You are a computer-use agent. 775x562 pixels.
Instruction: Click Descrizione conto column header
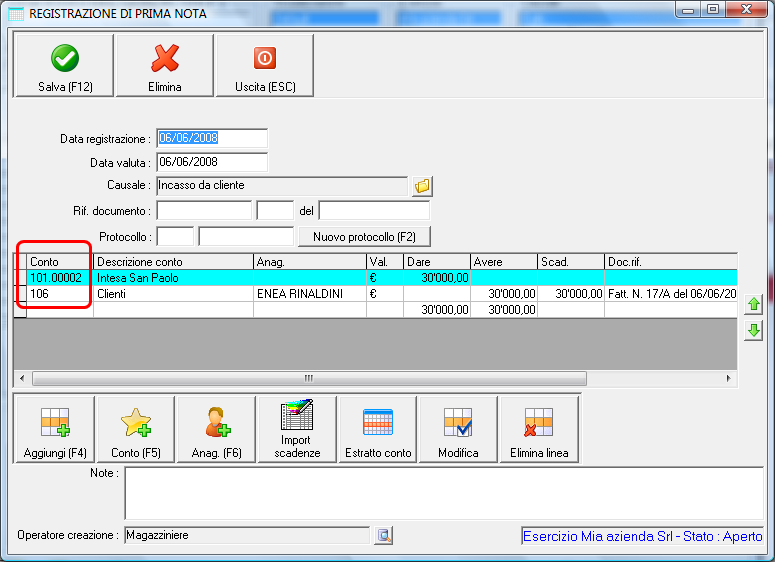coord(173,262)
